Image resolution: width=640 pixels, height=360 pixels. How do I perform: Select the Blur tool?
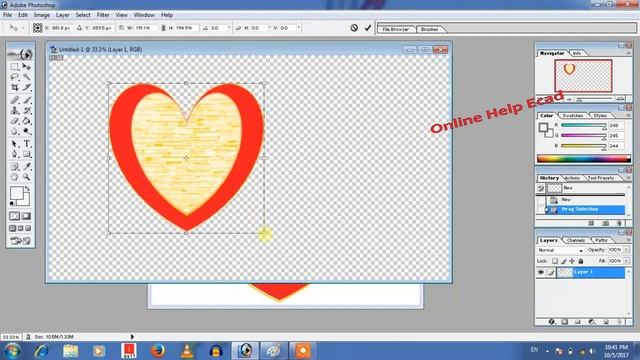coord(15,131)
